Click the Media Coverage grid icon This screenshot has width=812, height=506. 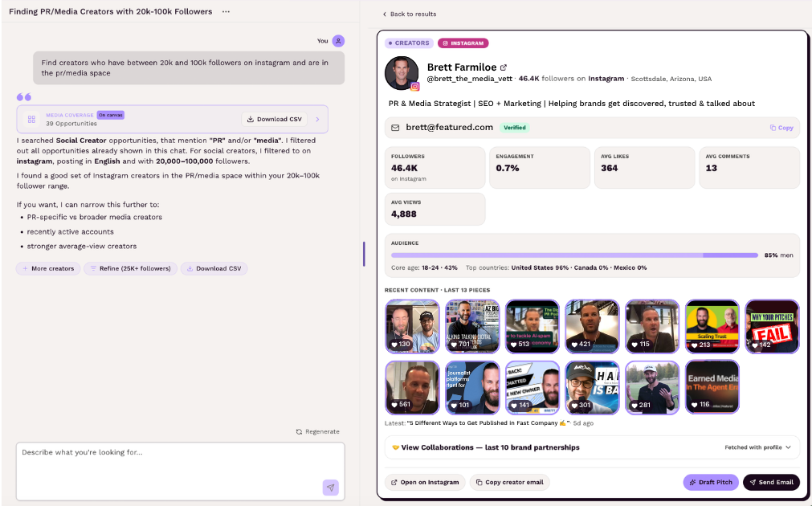point(31,119)
